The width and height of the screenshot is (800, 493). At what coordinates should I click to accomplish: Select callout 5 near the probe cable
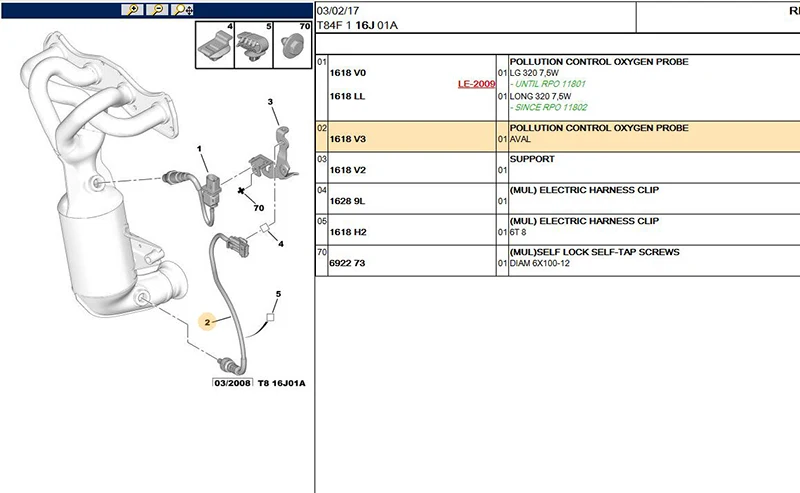(278, 294)
